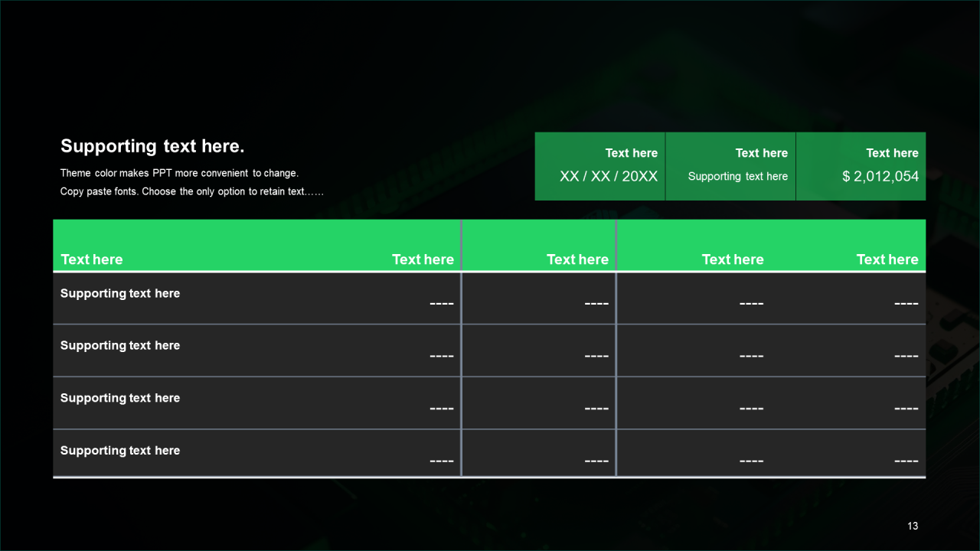Select the leftmost "Text here" table header
Image resolution: width=980 pixels, height=551 pixels.
click(x=91, y=259)
